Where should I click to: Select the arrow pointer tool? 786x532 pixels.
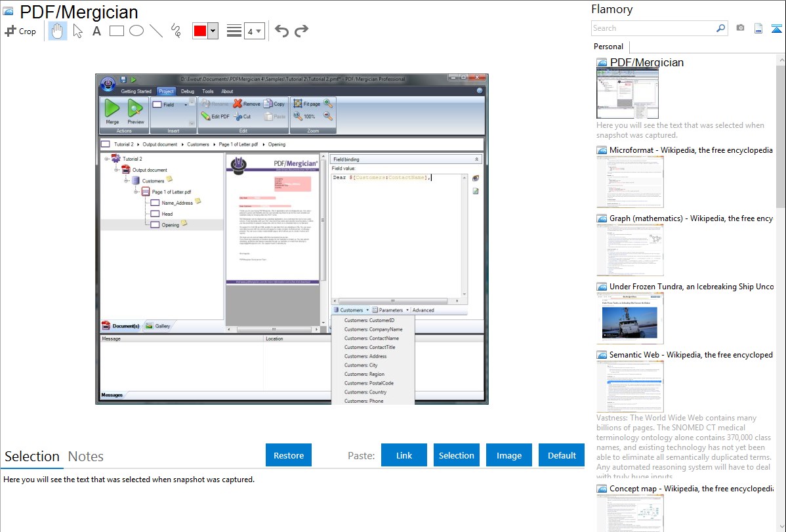click(77, 31)
